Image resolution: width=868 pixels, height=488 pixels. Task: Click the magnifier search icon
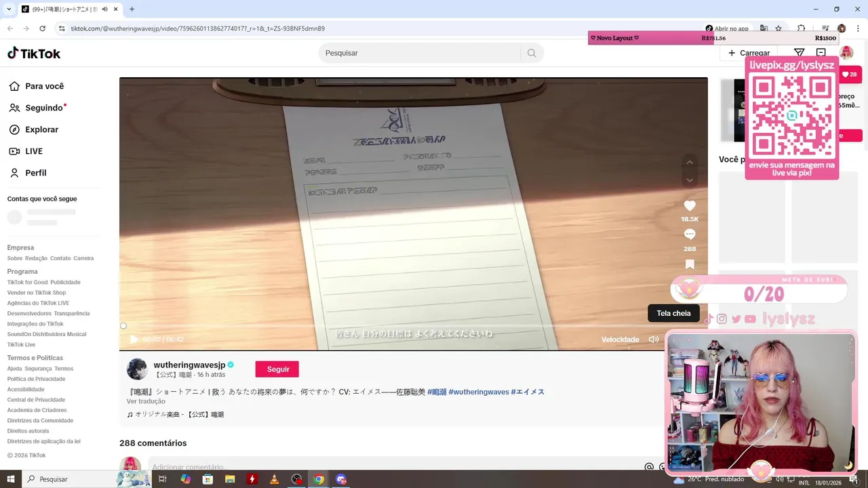tap(532, 53)
